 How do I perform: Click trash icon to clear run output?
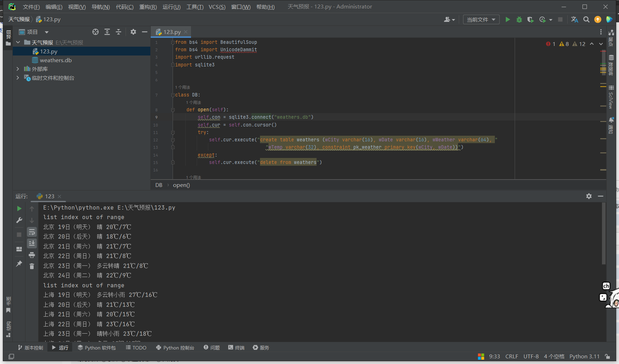pos(32,266)
